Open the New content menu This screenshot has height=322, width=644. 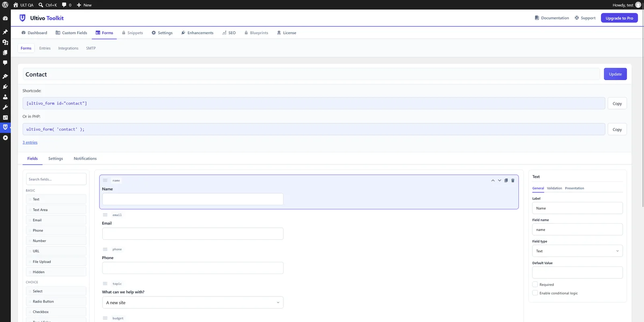click(84, 5)
